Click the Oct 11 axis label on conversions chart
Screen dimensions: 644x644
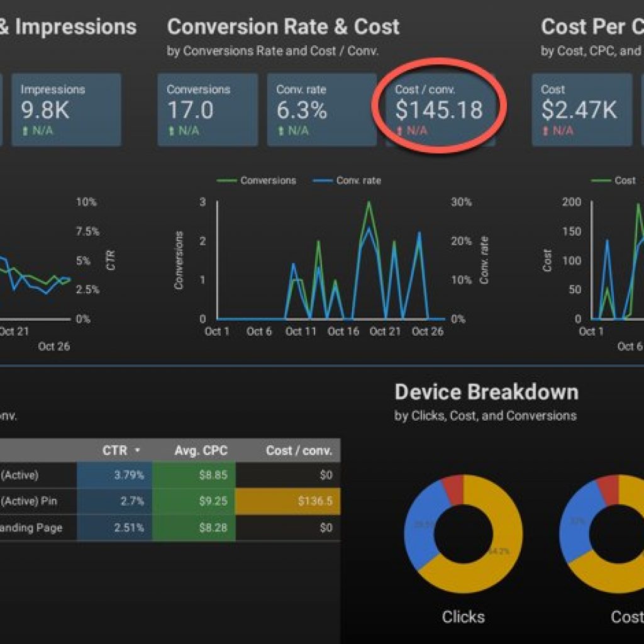pos(301,331)
